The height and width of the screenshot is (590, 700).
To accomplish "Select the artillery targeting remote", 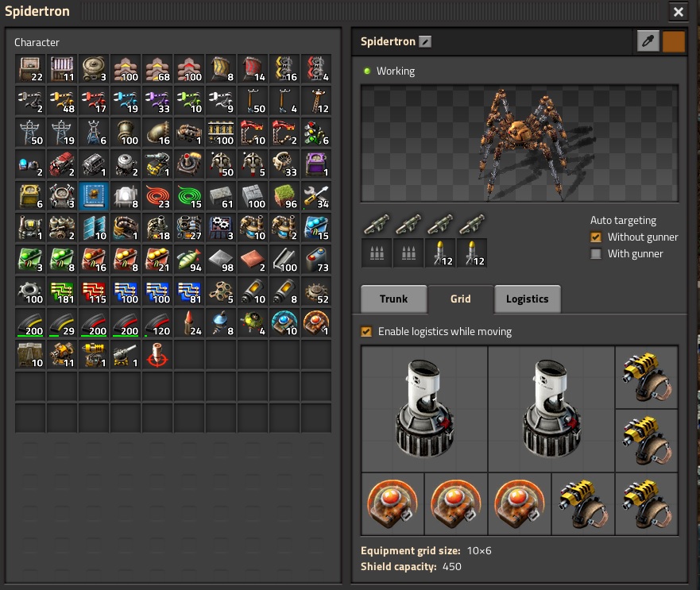I will (157, 355).
